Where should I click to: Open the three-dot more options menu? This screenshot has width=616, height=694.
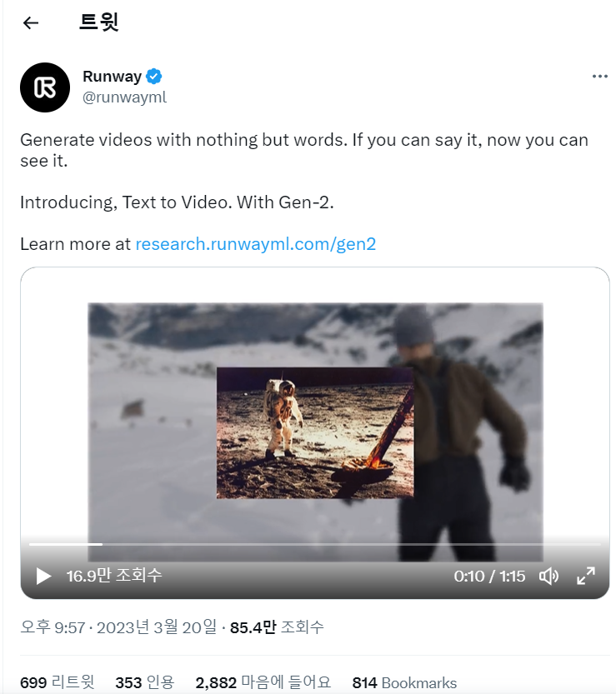(599, 77)
